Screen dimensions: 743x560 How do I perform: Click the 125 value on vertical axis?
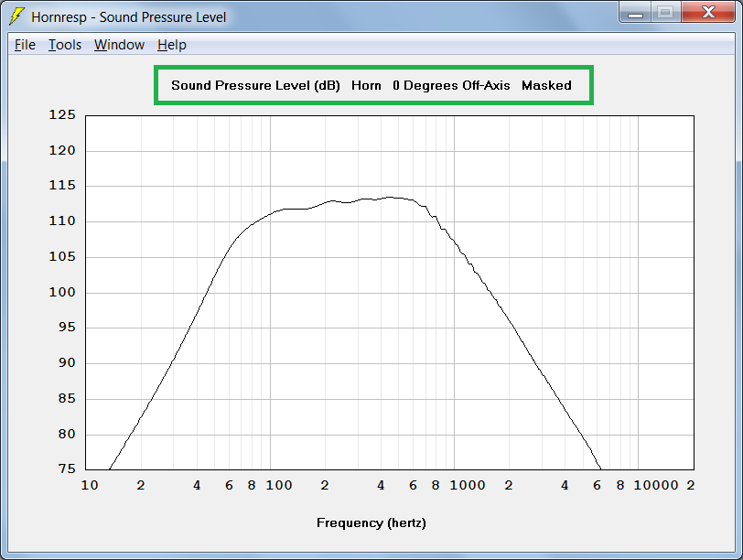point(62,115)
